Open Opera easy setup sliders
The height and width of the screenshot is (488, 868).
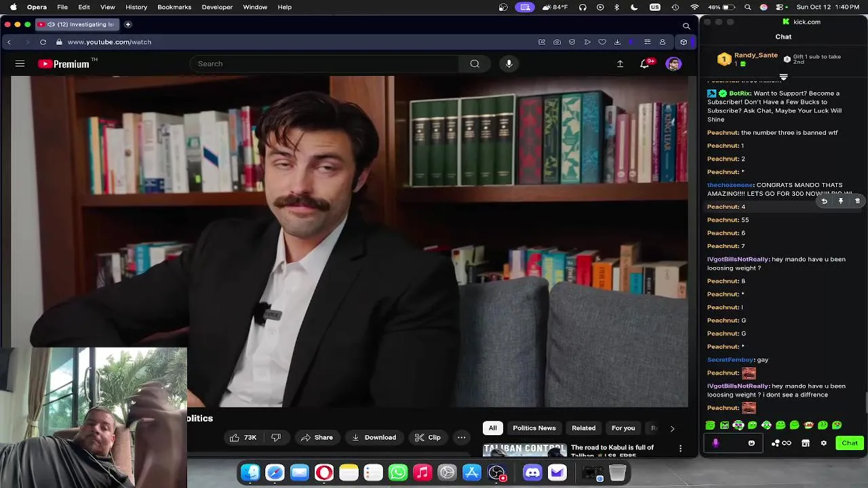click(x=647, y=42)
